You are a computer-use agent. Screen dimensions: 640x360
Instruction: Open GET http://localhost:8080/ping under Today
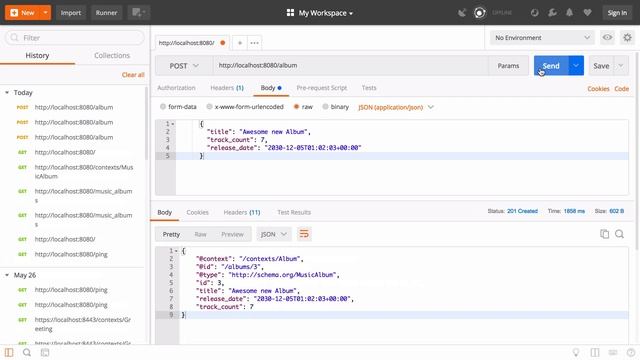pyautogui.click(x=71, y=254)
